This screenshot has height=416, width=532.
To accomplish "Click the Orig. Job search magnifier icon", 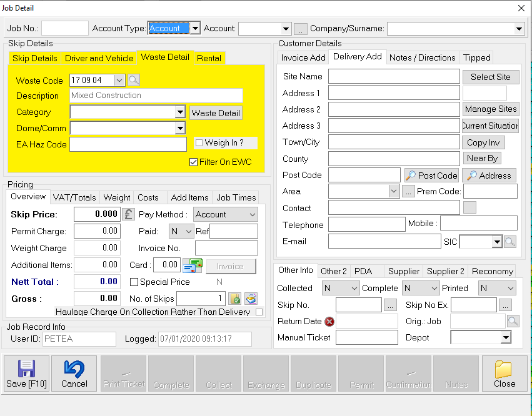I will 513,321.
